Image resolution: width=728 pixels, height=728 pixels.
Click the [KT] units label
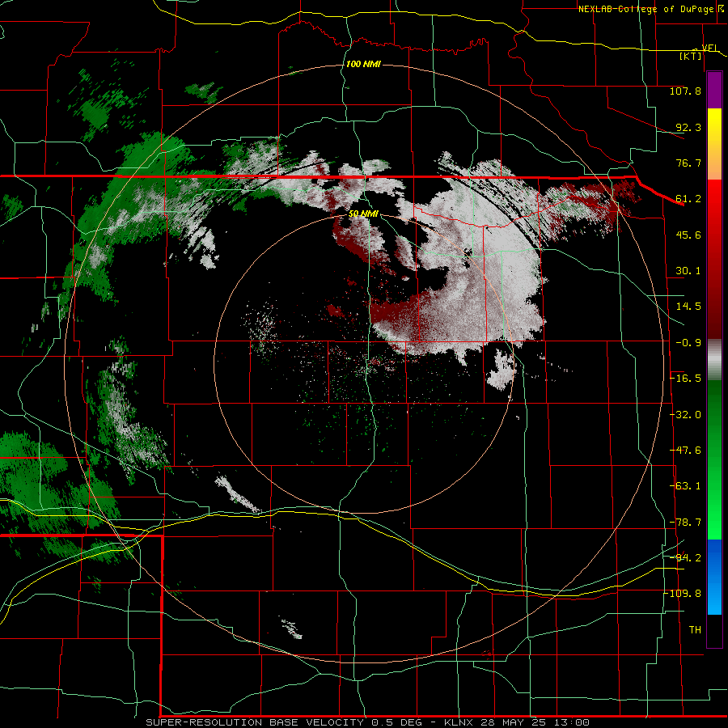(x=690, y=56)
